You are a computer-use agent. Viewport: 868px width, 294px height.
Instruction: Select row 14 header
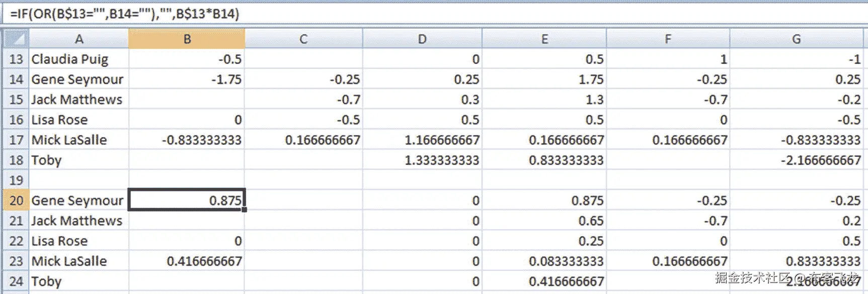coord(16,79)
